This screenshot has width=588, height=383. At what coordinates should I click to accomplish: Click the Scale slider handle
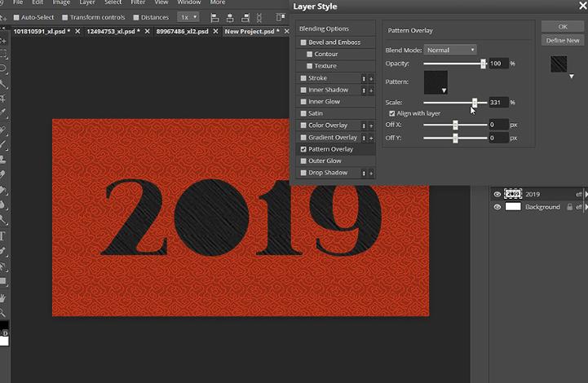click(x=475, y=103)
